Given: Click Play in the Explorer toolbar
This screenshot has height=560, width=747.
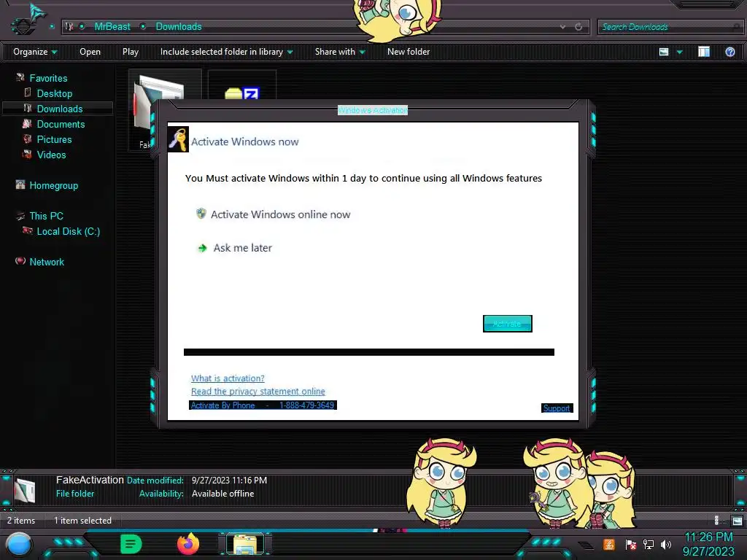Looking at the screenshot, I should (131, 52).
